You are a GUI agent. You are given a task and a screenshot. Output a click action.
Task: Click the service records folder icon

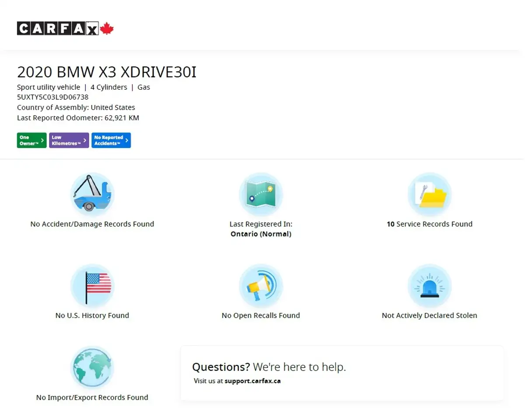(x=430, y=194)
